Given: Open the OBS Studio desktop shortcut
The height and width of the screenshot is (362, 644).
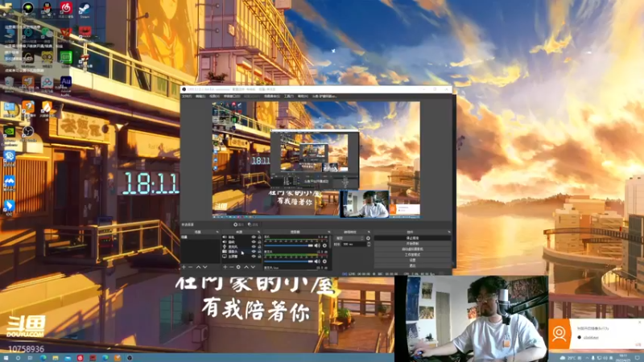Looking at the screenshot, I should [28, 131].
